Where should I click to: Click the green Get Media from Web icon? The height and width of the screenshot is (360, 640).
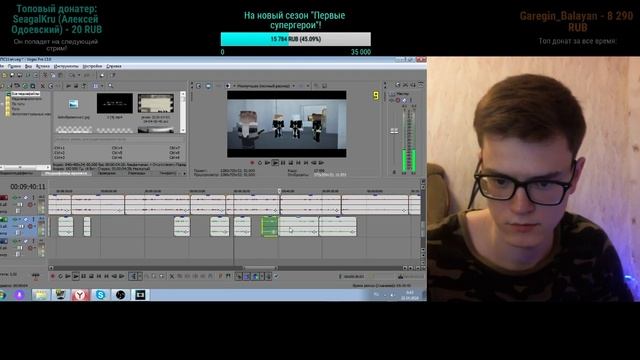24,86
